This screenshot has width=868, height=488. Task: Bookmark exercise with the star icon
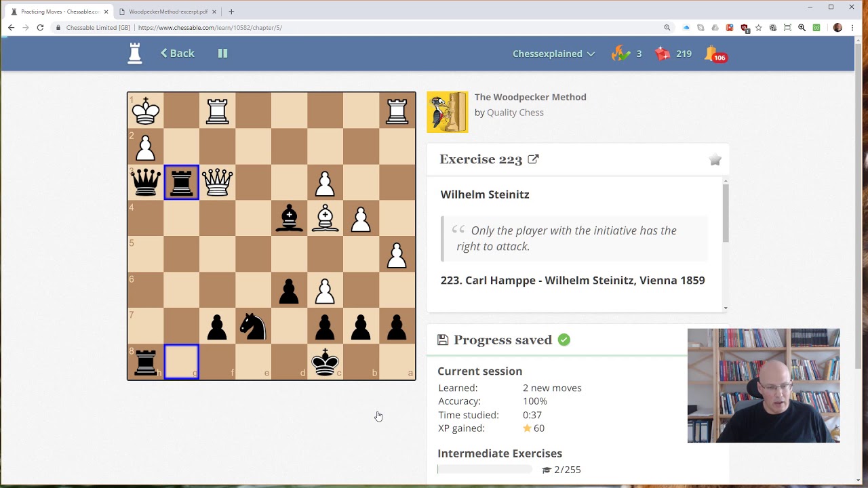[x=715, y=160]
